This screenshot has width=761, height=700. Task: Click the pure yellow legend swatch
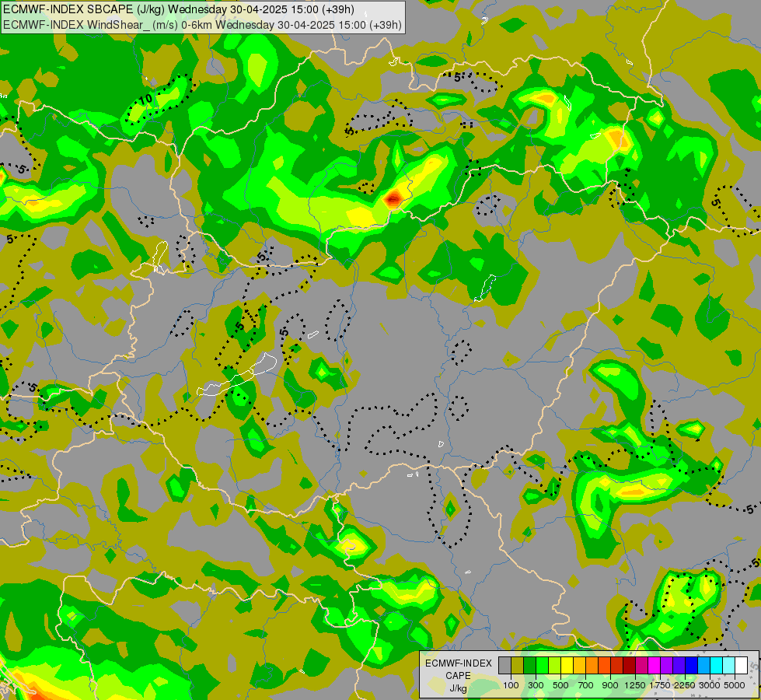pyautogui.click(x=567, y=666)
